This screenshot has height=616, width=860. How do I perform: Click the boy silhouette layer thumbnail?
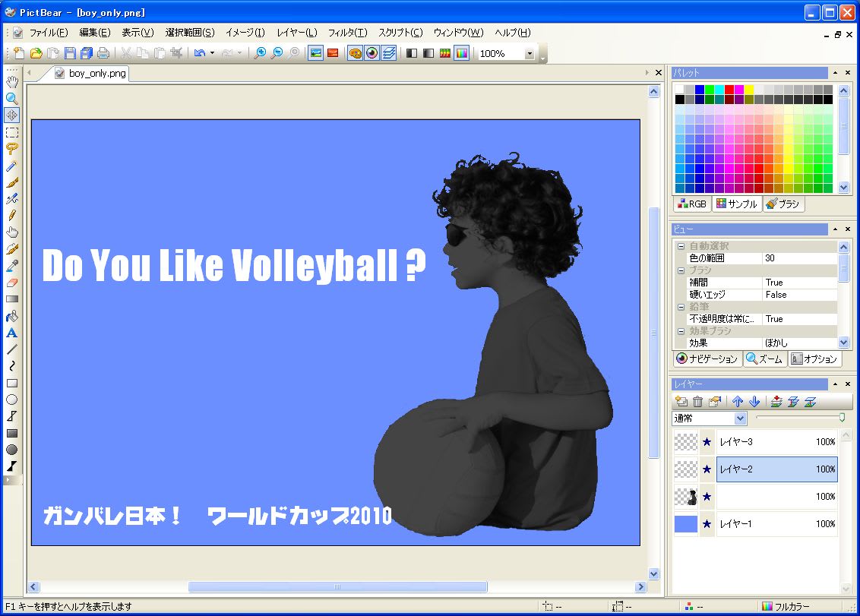[687, 497]
